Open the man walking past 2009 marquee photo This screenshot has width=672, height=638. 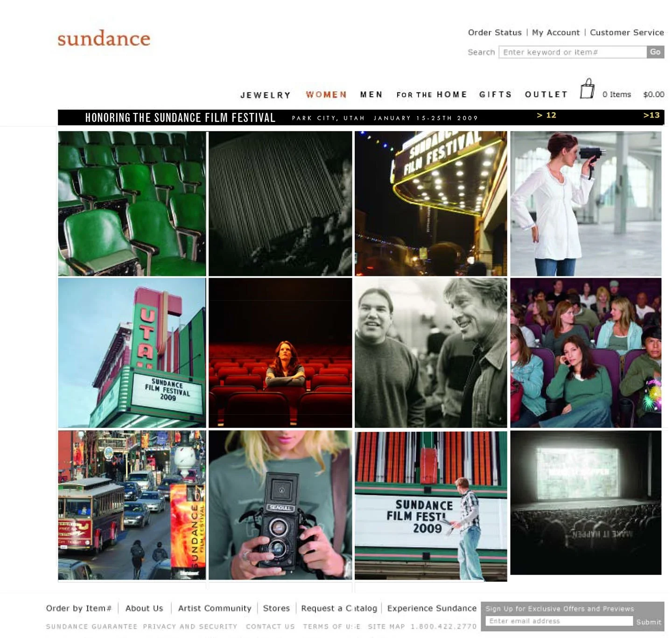coord(431,506)
